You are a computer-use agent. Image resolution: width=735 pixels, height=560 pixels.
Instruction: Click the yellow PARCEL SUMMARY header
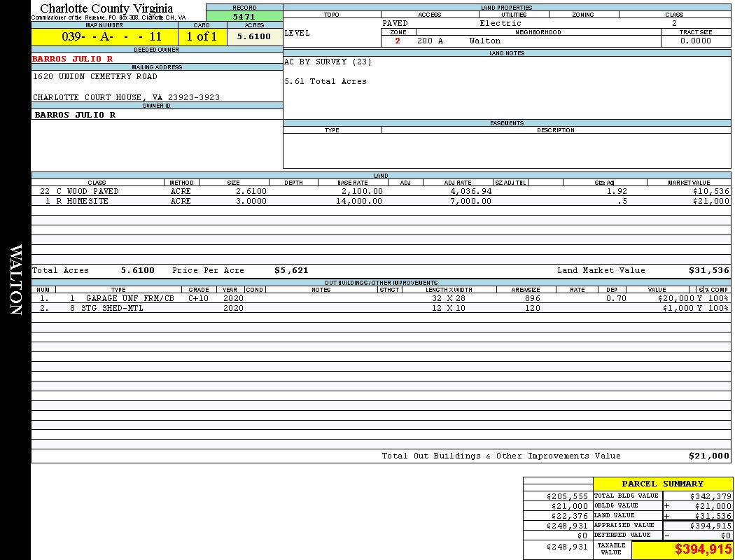(x=662, y=484)
